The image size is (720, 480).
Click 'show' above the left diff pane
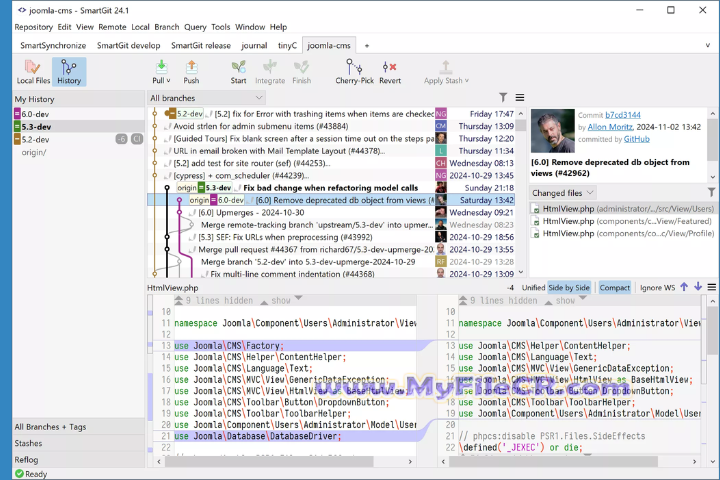coord(281,300)
